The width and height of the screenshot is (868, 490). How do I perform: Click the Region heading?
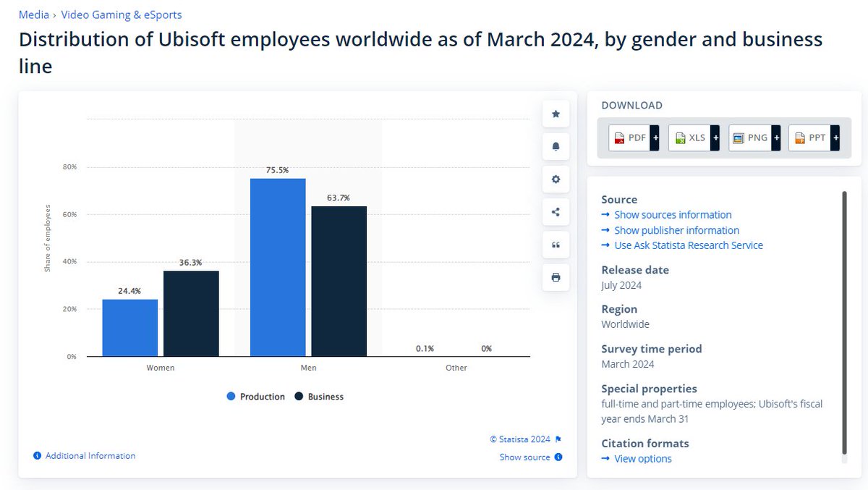620,309
